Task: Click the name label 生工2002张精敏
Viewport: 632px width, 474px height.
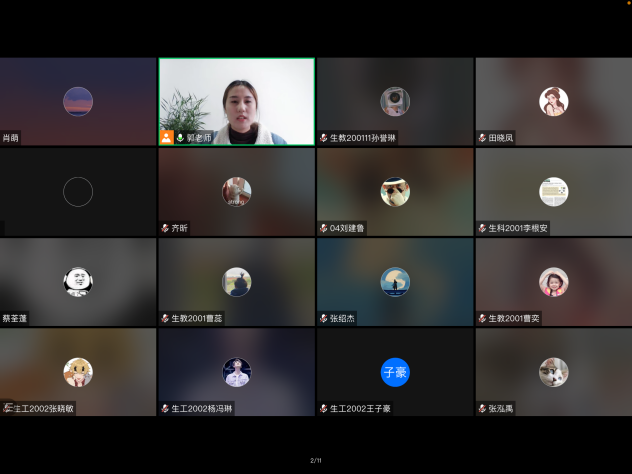Action: 44,408
